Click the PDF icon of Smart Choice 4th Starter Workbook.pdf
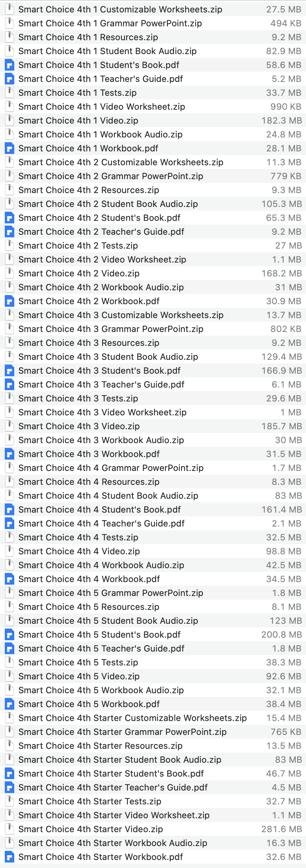Viewport: 306px width, 868px height. [10, 857]
